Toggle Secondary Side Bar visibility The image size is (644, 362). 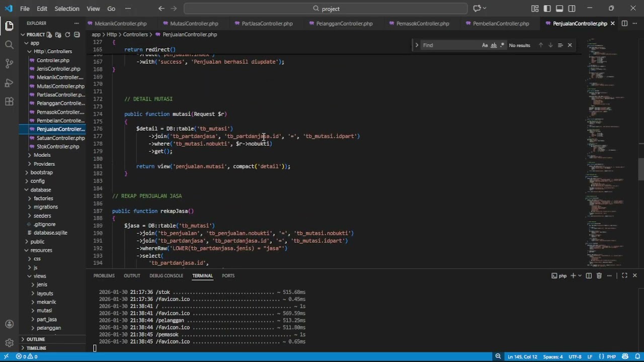(572, 9)
